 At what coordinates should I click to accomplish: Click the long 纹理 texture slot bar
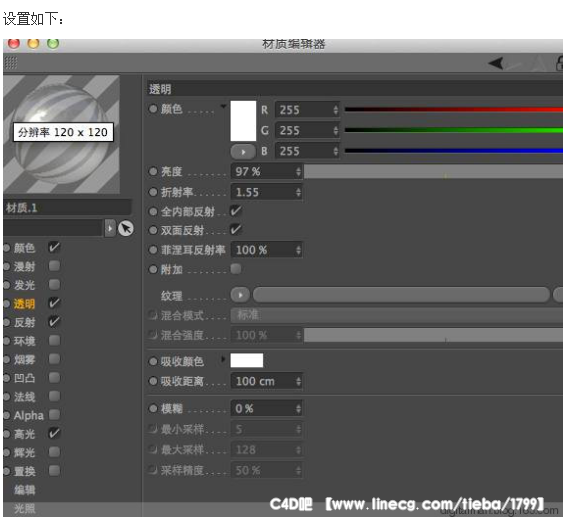(x=401, y=295)
